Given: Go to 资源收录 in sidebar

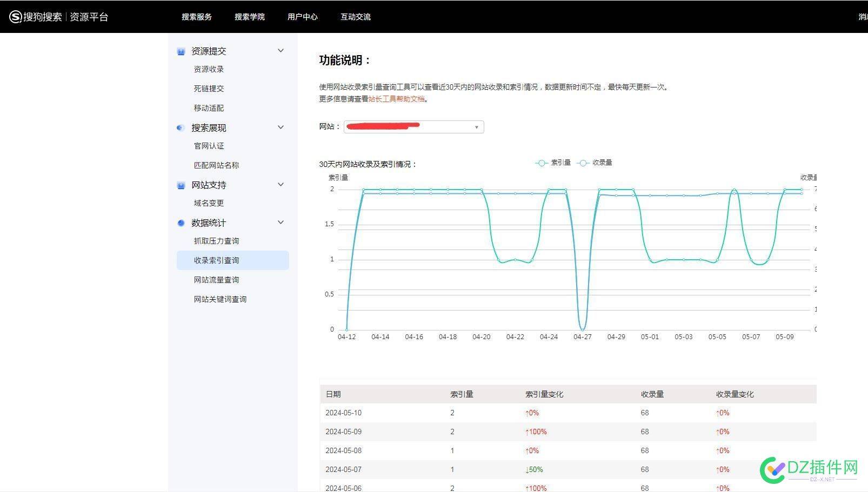Looking at the screenshot, I should click(209, 69).
